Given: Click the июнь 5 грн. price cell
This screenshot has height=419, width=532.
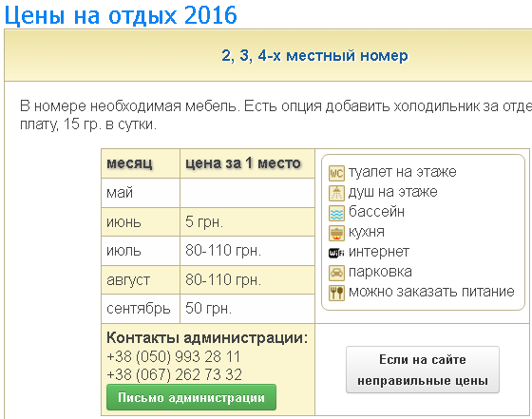Looking at the screenshot, I should (247, 222).
